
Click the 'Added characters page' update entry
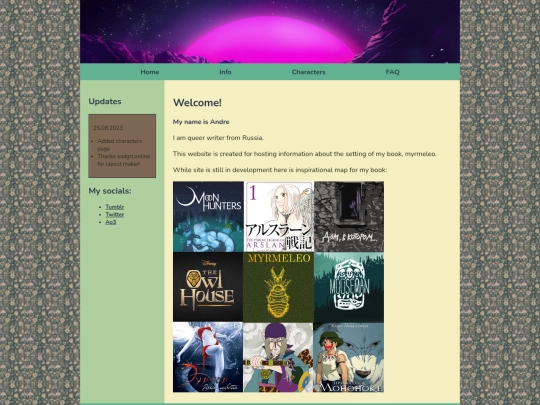click(120, 145)
